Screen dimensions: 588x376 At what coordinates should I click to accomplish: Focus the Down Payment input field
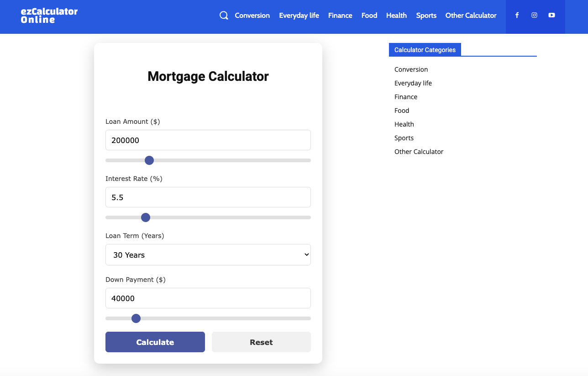[x=208, y=298]
